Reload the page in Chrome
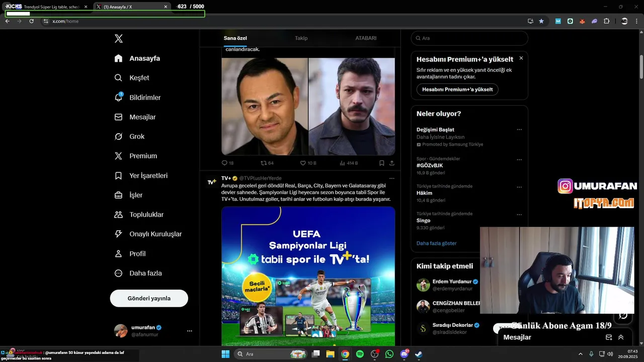Viewport: 644px width, 362px height. [x=31, y=21]
